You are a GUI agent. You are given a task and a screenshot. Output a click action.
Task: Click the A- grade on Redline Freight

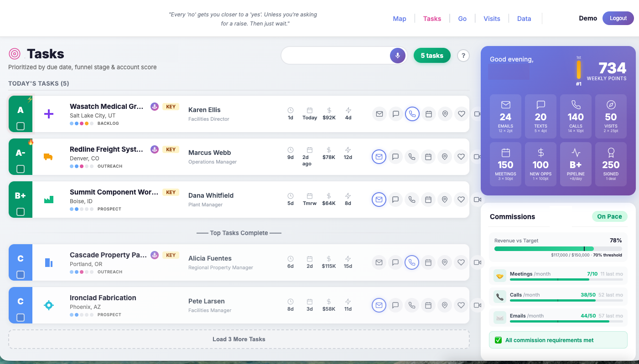click(x=21, y=153)
